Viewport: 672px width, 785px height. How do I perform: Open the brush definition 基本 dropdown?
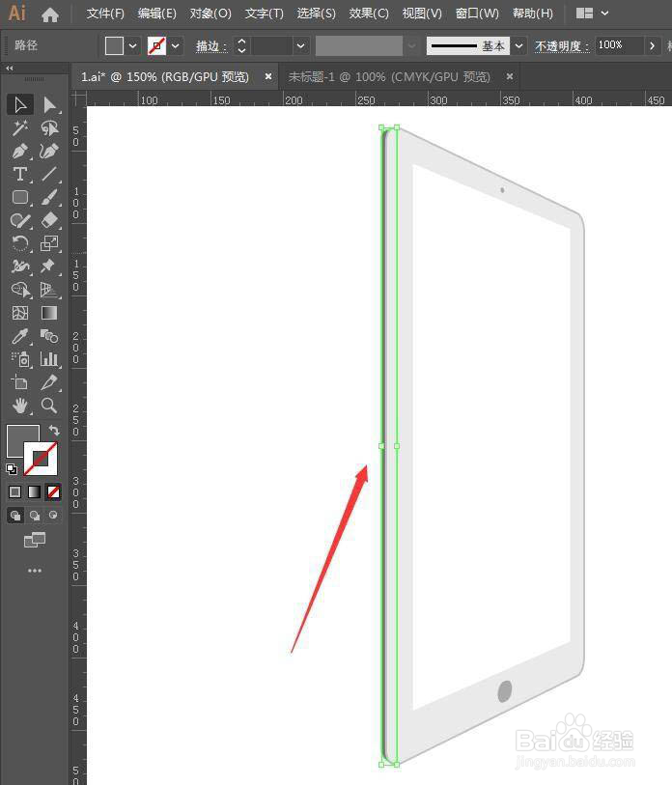[x=519, y=46]
